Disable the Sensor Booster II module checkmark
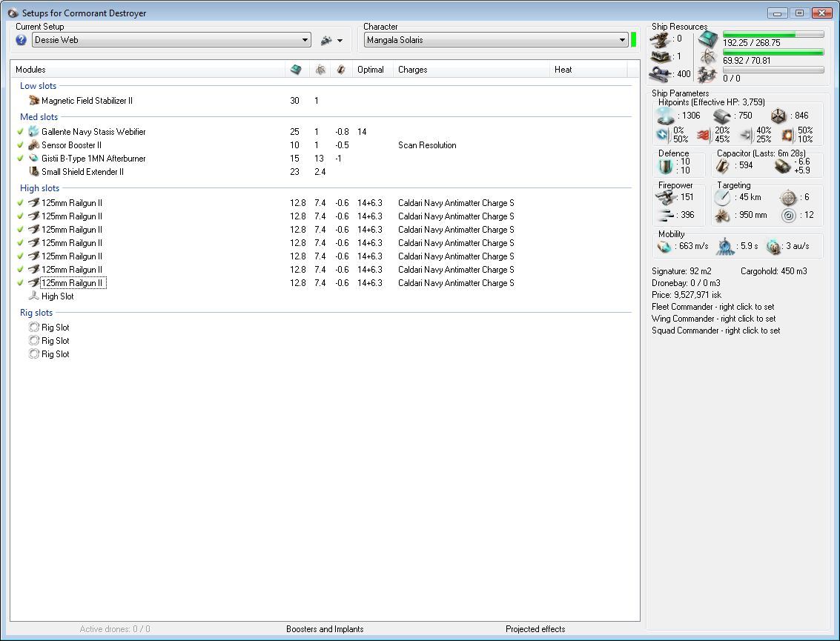The image size is (840, 641). click(x=21, y=145)
